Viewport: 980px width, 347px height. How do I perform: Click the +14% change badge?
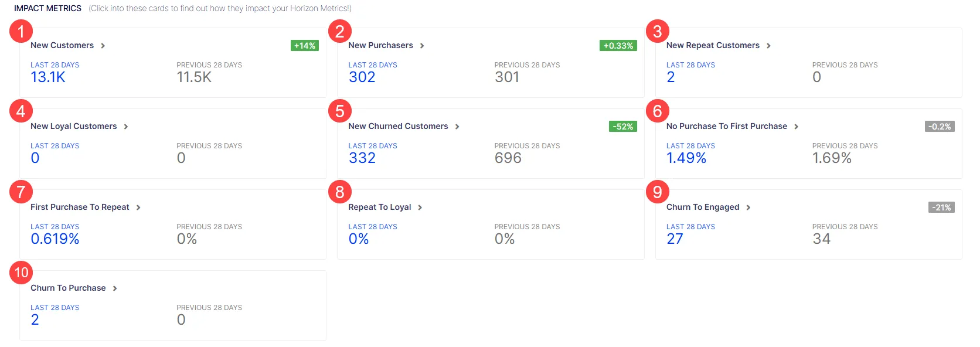pyautogui.click(x=305, y=46)
